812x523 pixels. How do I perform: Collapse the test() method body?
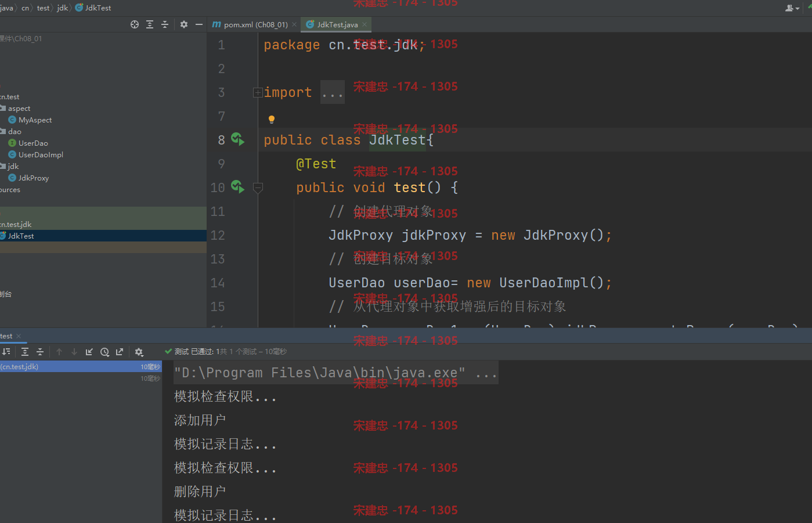[x=258, y=187]
